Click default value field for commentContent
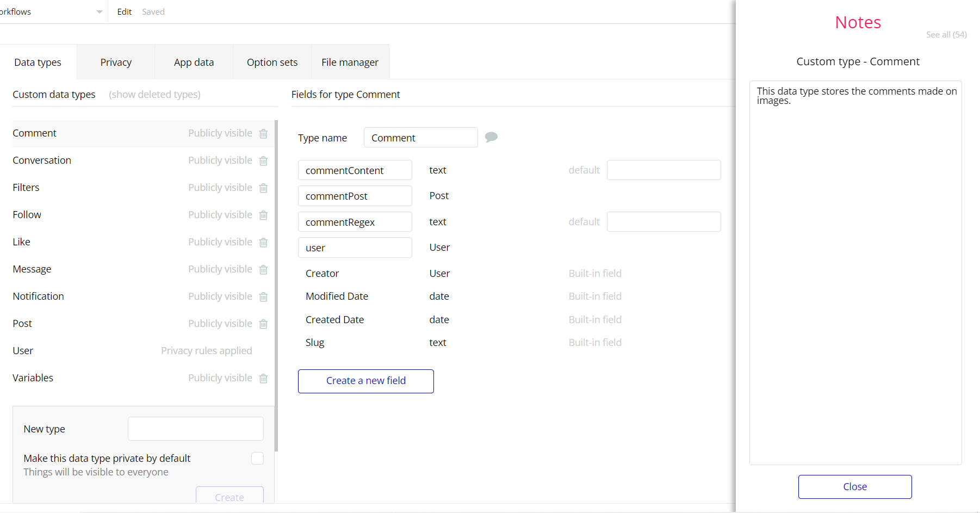Viewport: 980px width, 513px height. [x=663, y=170]
